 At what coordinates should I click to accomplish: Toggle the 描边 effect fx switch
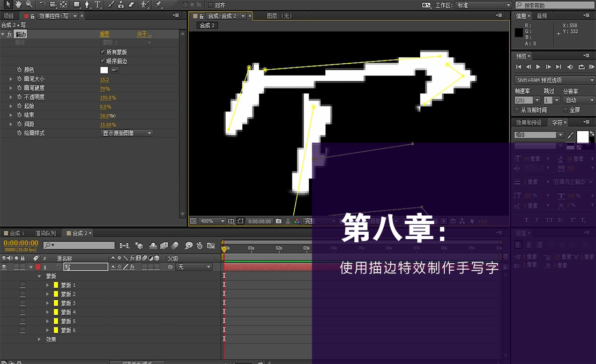pyautogui.click(x=10, y=34)
